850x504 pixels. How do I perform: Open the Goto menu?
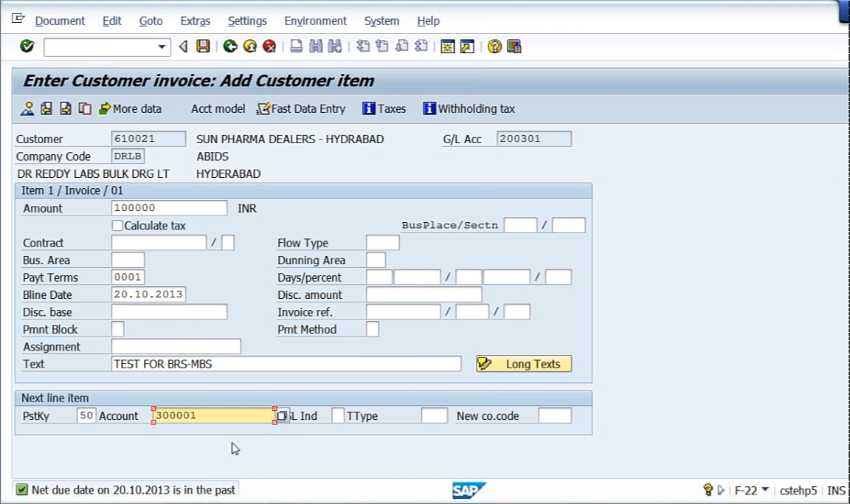(x=151, y=21)
